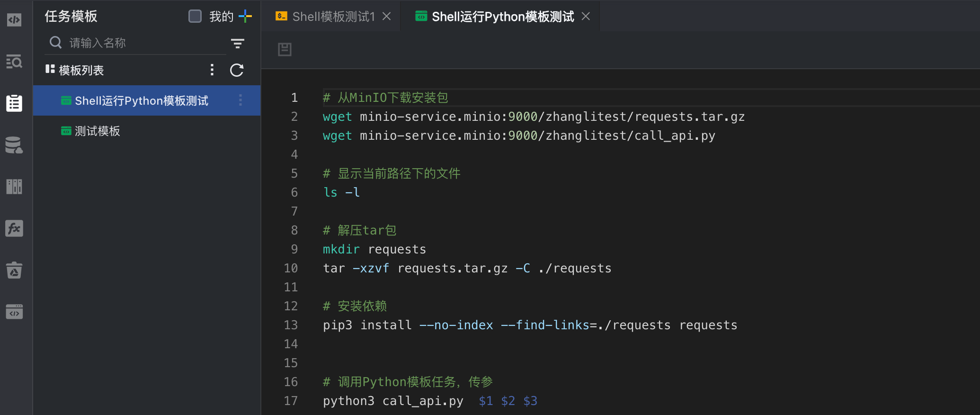
Task: Close the Shell模板测试1 tab
Action: click(x=387, y=17)
